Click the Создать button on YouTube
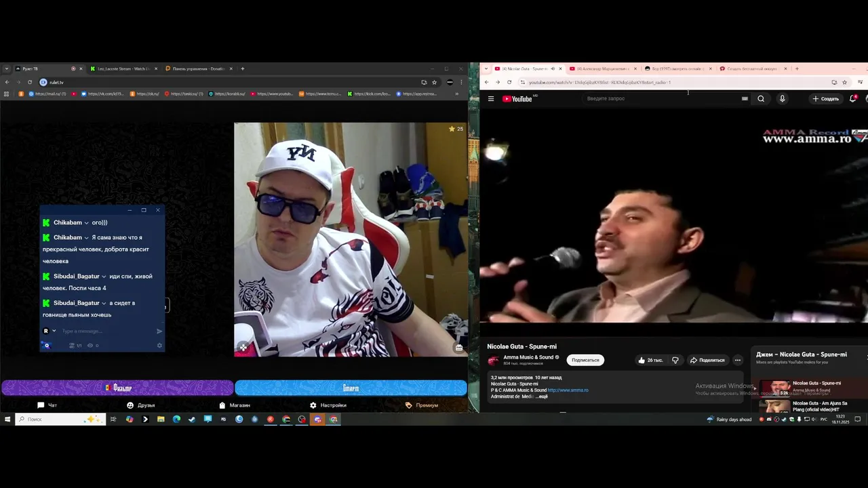868x488 pixels. [825, 99]
